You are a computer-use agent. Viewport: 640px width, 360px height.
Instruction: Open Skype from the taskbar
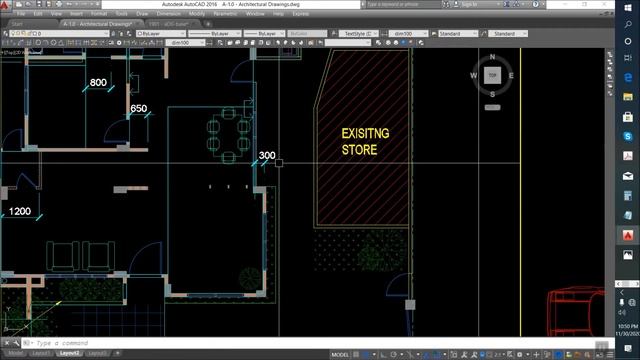tap(628, 136)
